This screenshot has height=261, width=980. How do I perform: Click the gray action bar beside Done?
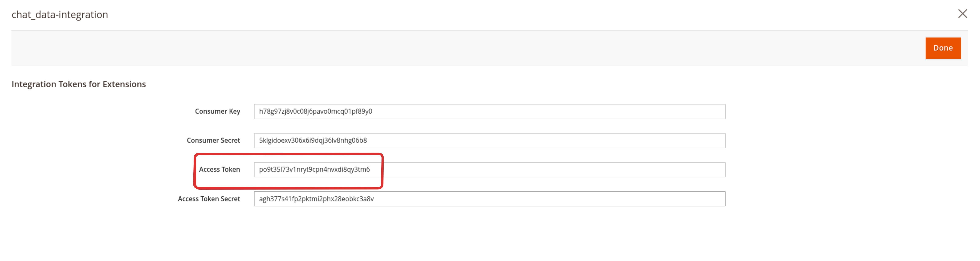pos(457,48)
